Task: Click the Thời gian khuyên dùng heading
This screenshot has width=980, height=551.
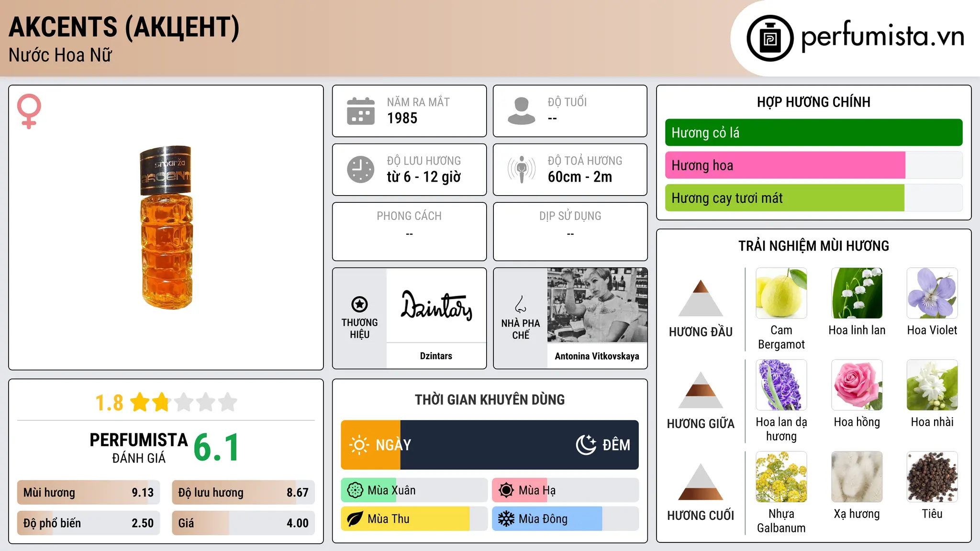Action: click(490, 399)
